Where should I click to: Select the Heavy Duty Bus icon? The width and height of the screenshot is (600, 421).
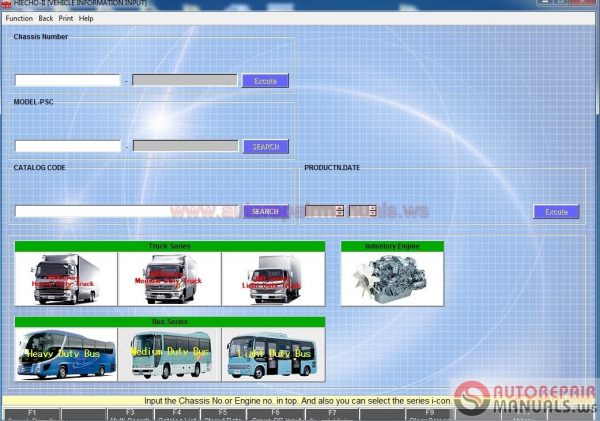click(66, 354)
